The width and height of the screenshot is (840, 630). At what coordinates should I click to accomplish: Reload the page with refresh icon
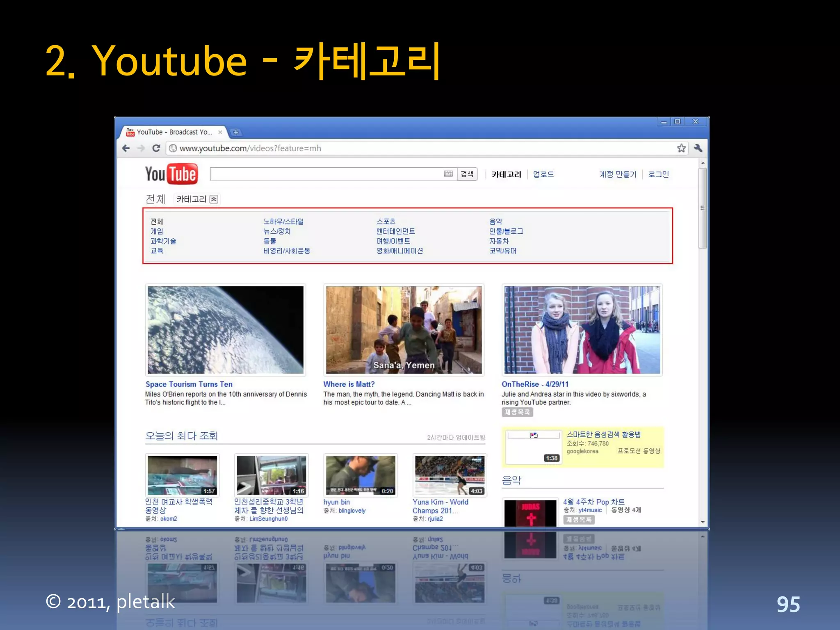[x=156, y=148]
